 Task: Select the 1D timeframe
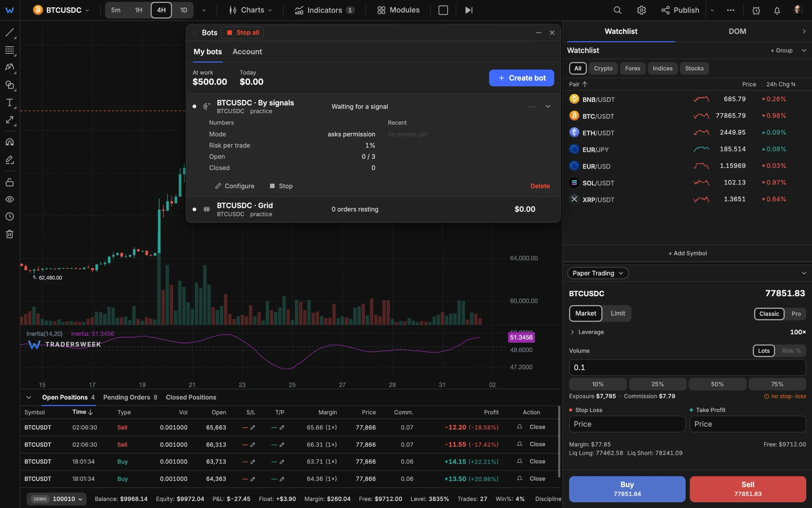tap(184, 10)
